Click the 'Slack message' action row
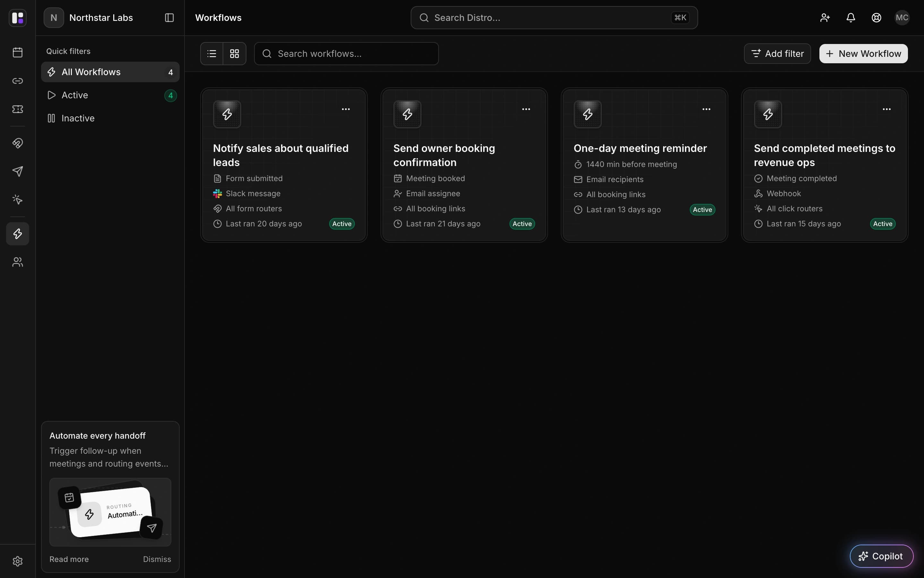Image resolution: width=924 pixels, height=578 pixels. [x=247, y=194]
